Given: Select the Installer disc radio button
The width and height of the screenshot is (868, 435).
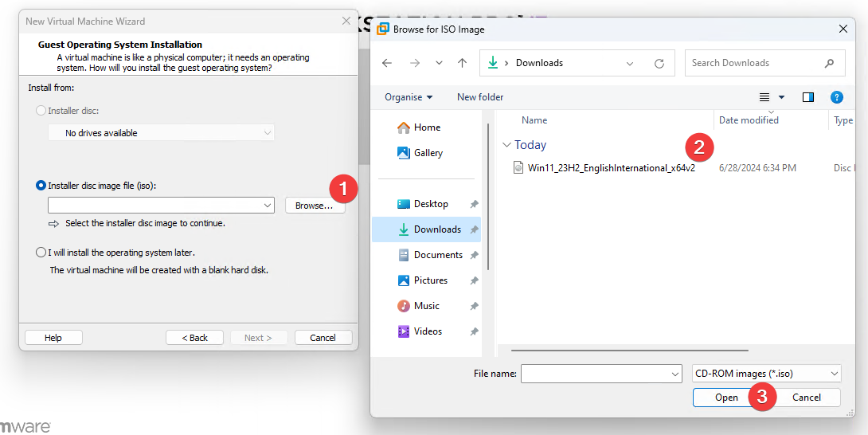Looking at the screenshot, I should coord(41,111).
